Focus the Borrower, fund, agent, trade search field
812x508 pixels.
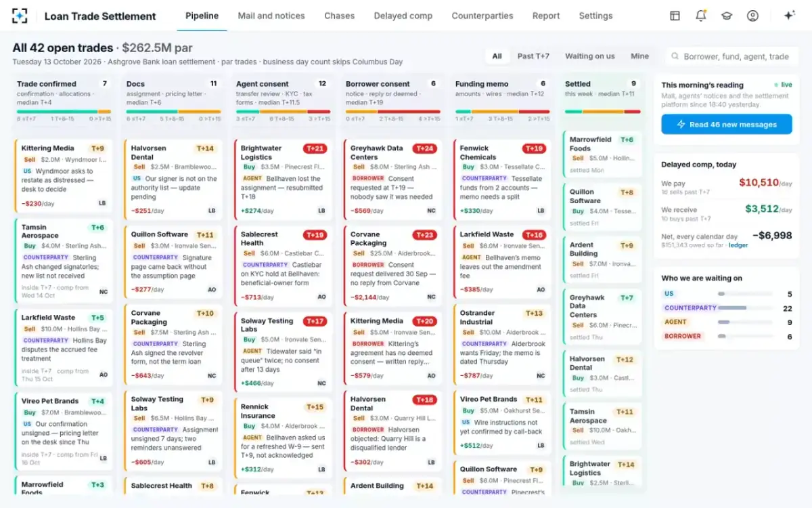tap(731, 56)
